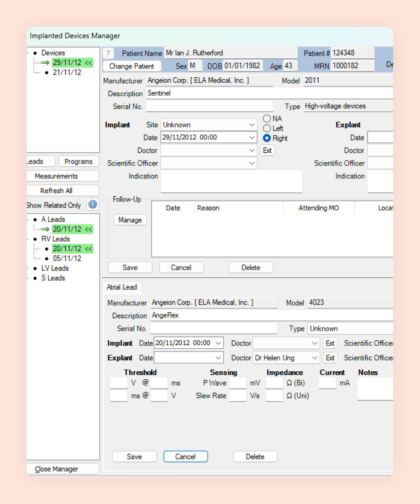This screenshot has width=420, height=504.
Task: Click the atrial lead Serial No. field
Action: click(x=214, y=328)
